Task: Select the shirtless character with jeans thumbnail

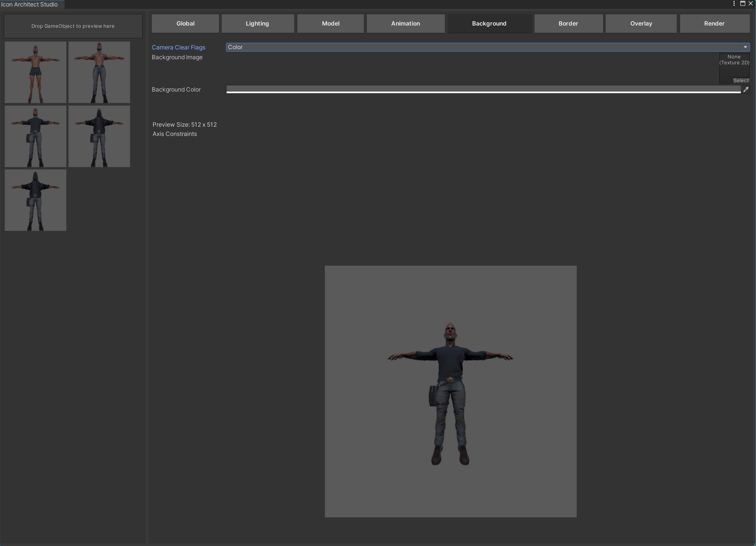Action: [x=99, y=72]
